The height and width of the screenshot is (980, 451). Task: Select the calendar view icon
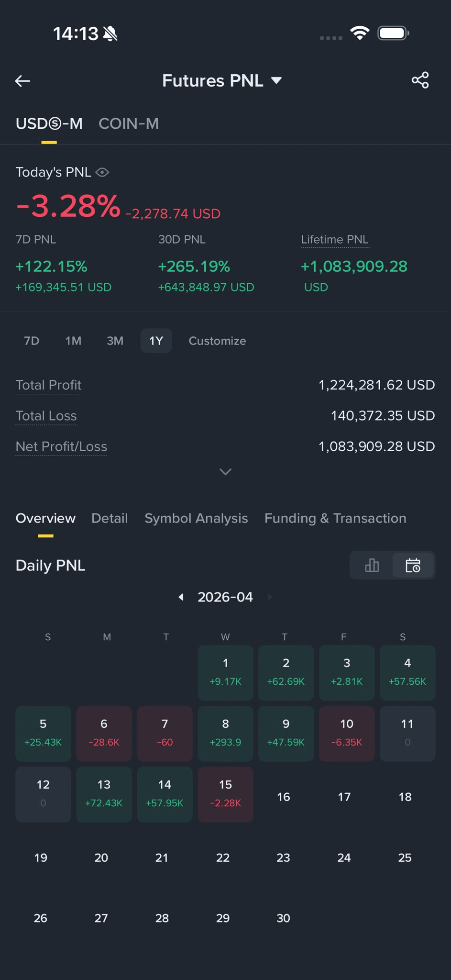point(413,566)
